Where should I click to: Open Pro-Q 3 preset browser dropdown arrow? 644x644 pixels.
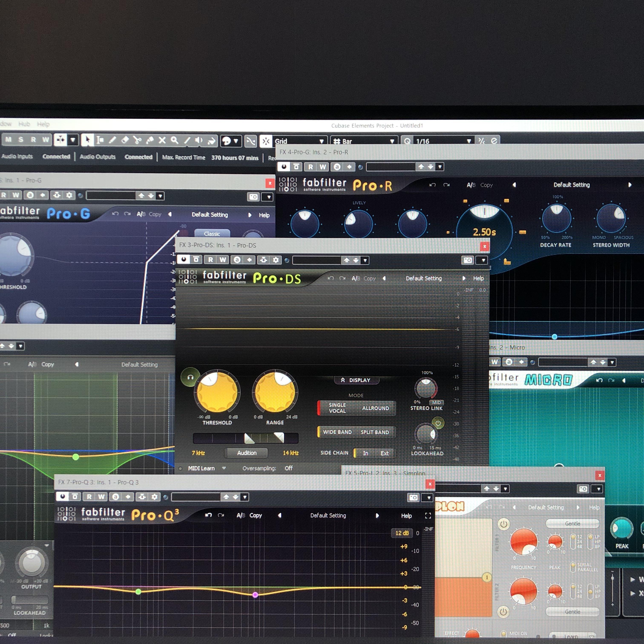tap(245, 497)
